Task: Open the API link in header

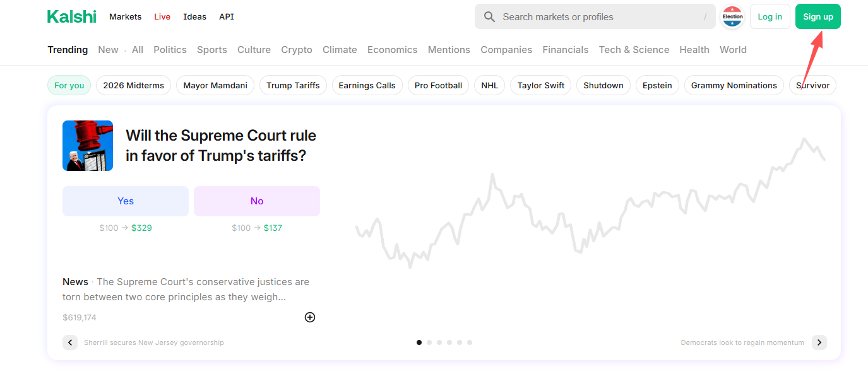Action: tap(227, 17)
